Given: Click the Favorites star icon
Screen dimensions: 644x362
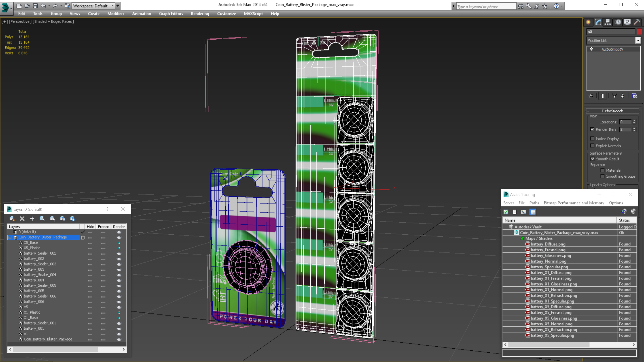Looking at the screenshot, I should pyautogui.click(x=545, y=6).
